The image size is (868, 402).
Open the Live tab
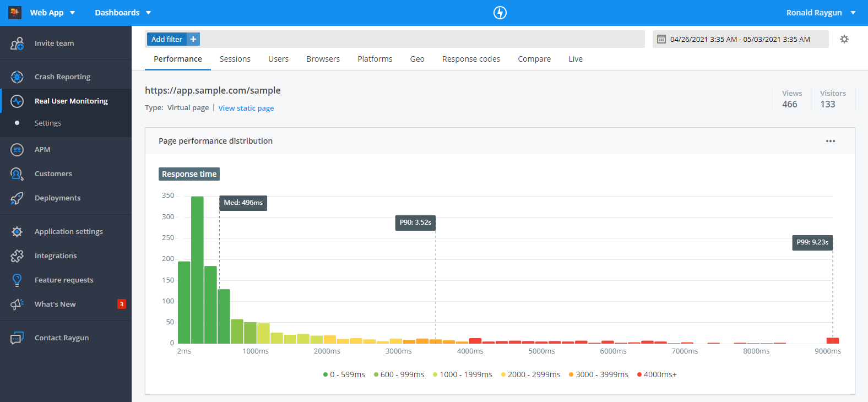coord(576,59)
